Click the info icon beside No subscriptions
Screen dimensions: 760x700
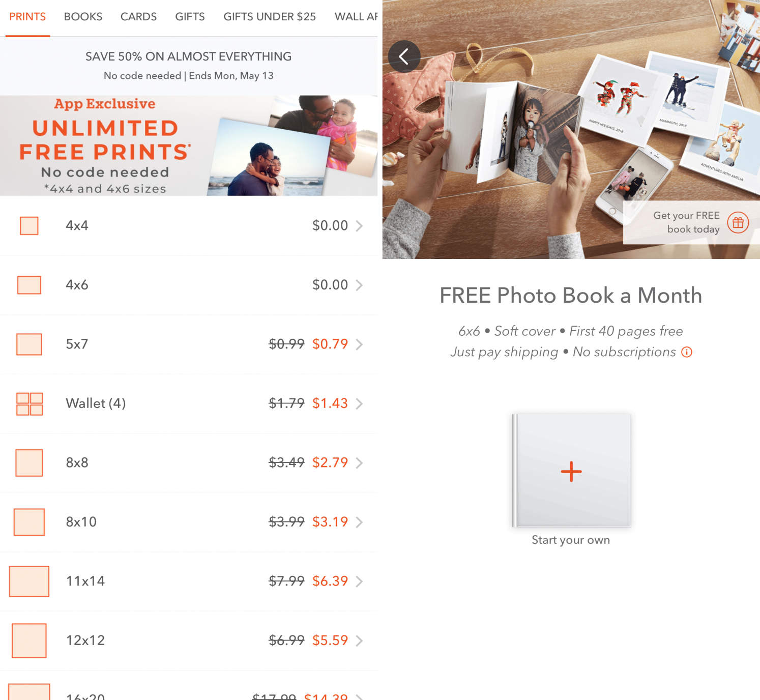coord(687,352)
